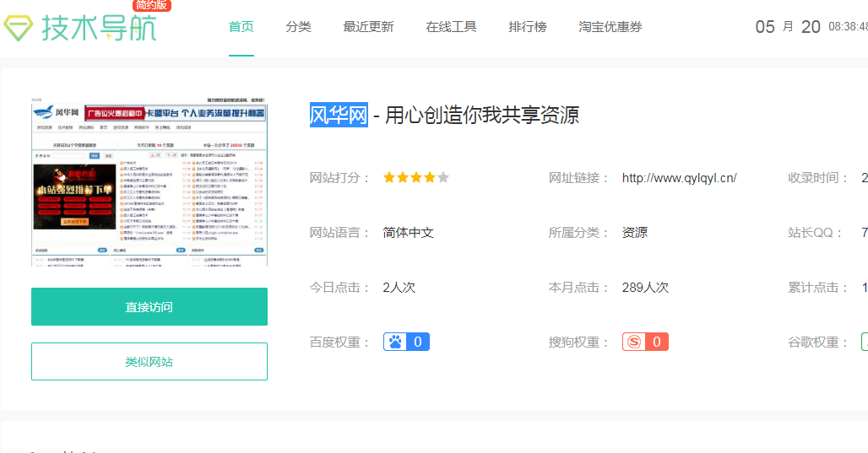Click the highlighted 风华网 title text

pos(339,115)
